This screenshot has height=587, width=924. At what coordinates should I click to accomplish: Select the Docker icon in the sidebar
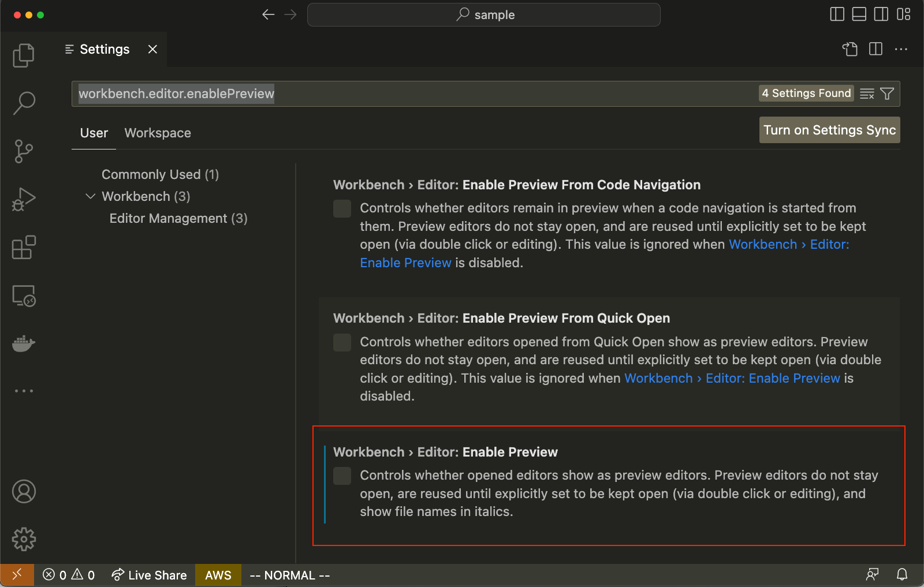(x=24, y=343)
